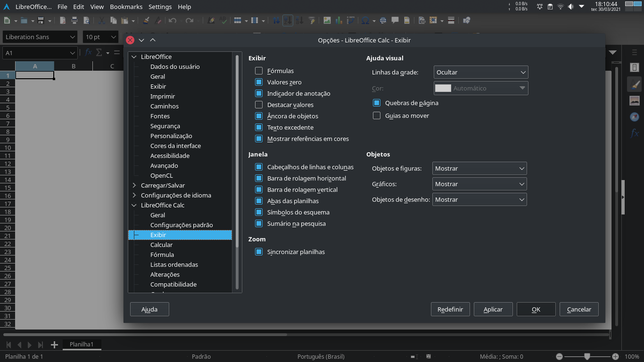
Task: Open Objetos de desenho dropdown
Action: (x=479, y=199)
